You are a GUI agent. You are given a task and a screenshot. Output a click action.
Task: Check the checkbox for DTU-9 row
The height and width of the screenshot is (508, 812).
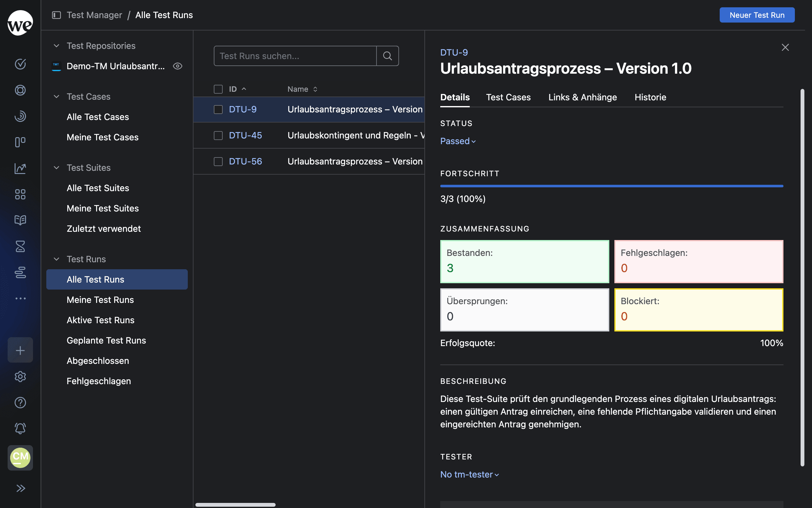218,110
